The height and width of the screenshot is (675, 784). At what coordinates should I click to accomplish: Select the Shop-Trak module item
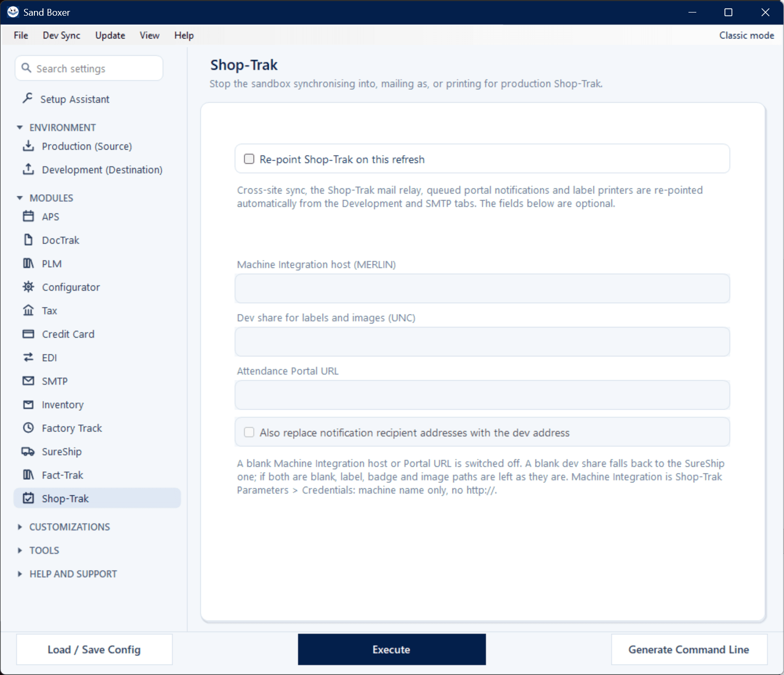tap(97, 498)
